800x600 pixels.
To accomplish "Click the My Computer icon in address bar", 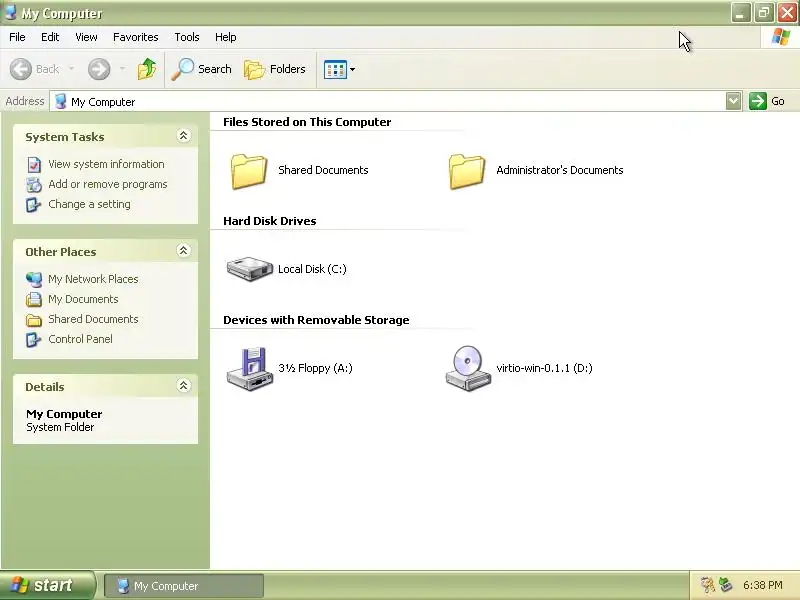I will pos(61,101).
